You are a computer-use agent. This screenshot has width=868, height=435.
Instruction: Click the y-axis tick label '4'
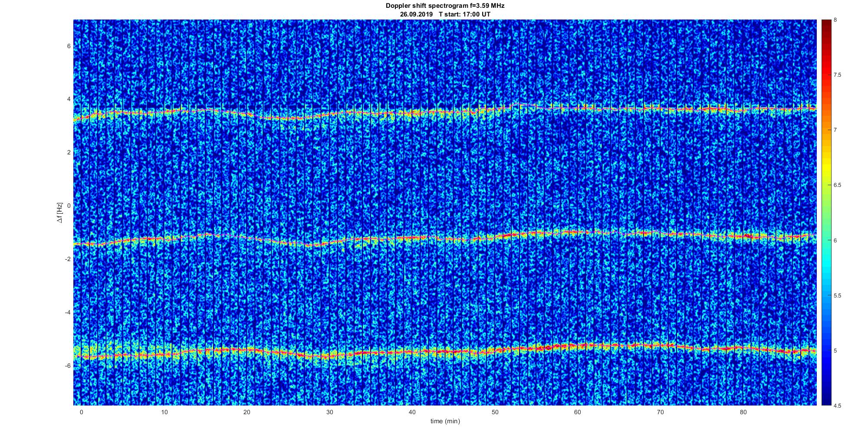click(x=69, y=99)
